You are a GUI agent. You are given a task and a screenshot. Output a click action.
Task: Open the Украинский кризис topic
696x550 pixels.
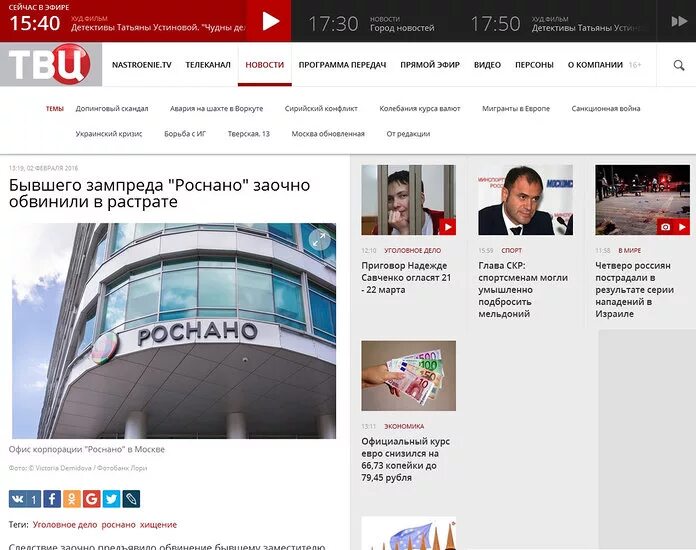click(x=109, y=134)
